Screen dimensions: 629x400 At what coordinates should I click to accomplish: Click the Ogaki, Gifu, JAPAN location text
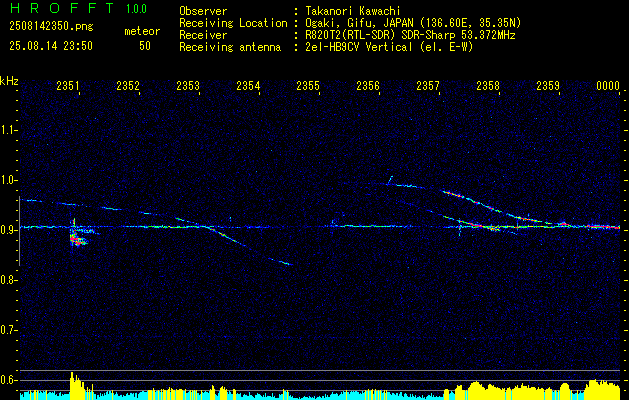[x=413, y=23]
